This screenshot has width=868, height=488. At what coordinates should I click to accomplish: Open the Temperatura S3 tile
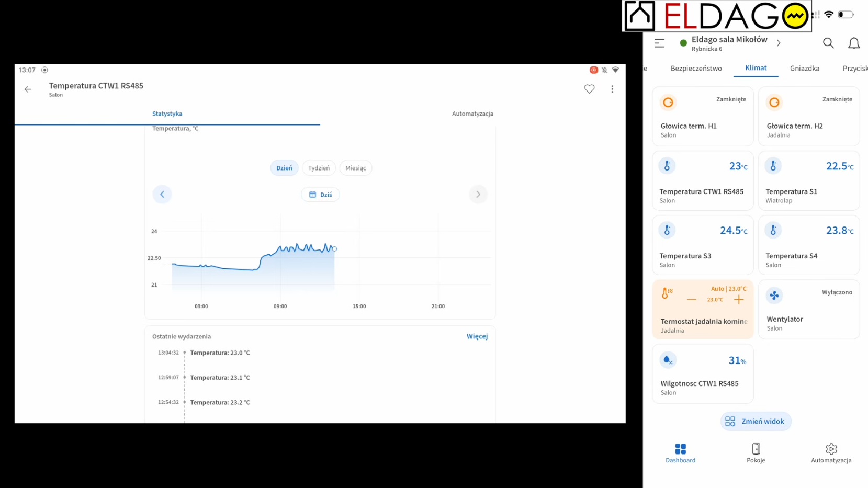click(x=702, y=245)
